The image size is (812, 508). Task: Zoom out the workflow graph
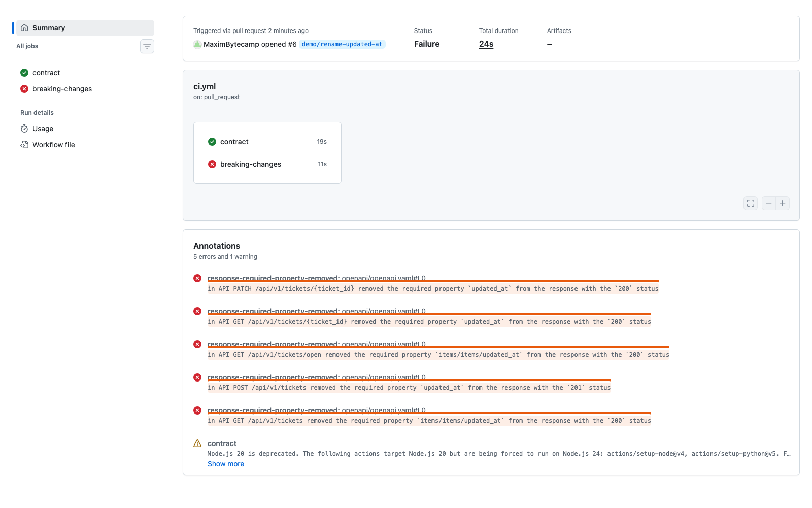pyautogui.click(x=769, y=203)
